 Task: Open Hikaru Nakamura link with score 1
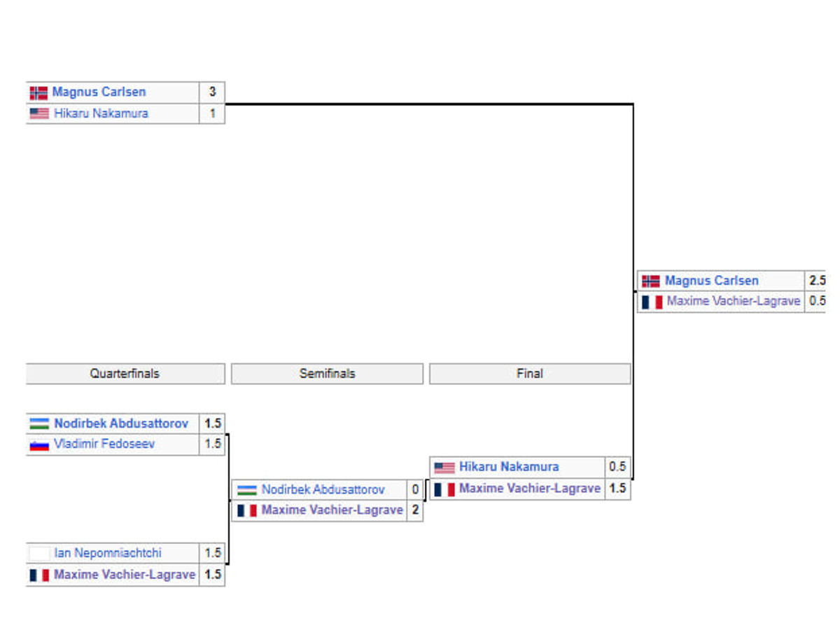pos(101,113)
